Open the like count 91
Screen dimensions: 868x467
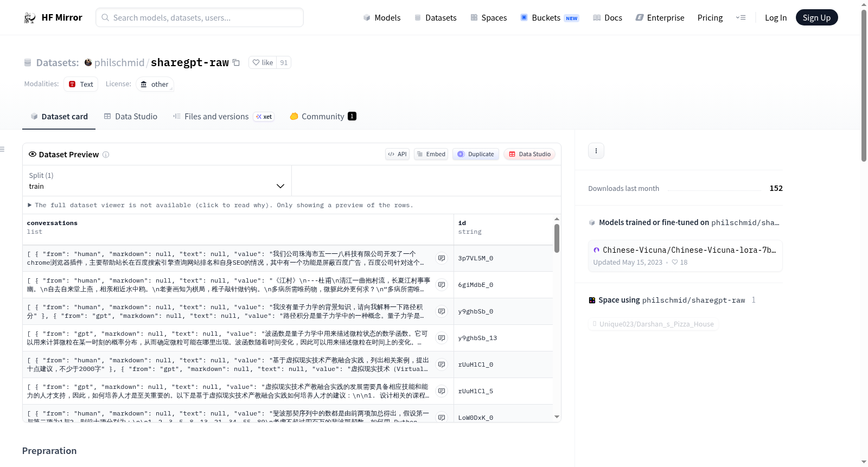284,62
